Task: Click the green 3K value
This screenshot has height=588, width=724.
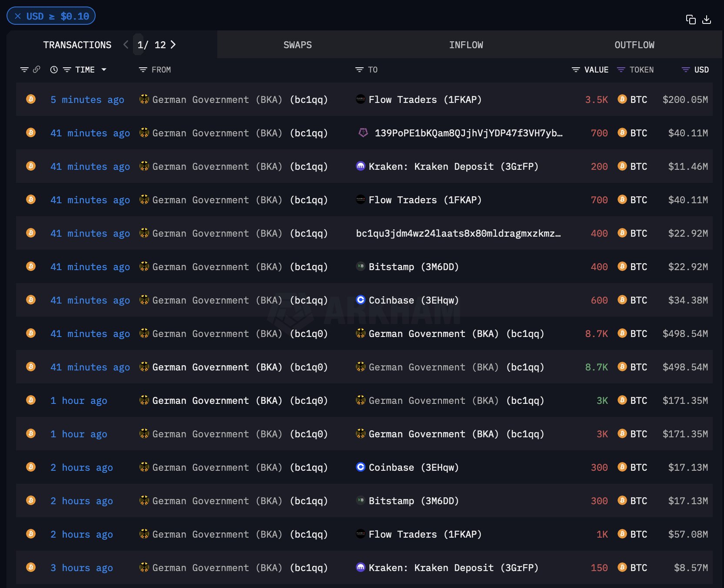Action: click(x=602, y=400)
